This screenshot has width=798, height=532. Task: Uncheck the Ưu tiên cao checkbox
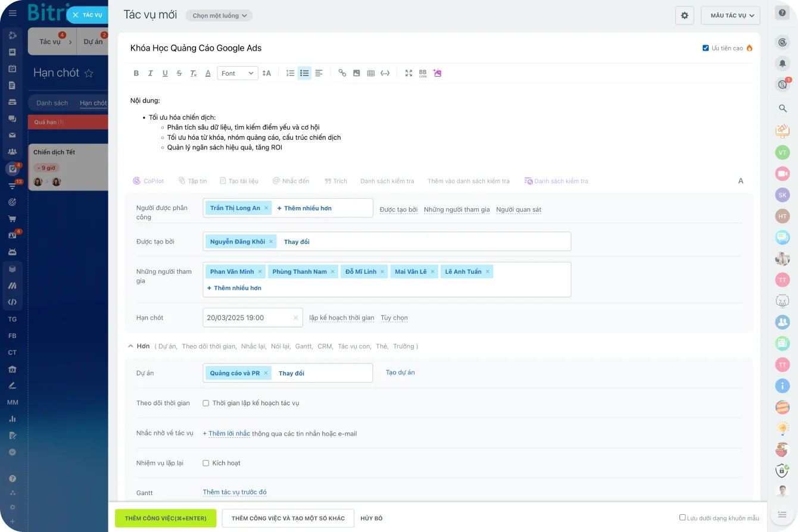coord(706,48)
